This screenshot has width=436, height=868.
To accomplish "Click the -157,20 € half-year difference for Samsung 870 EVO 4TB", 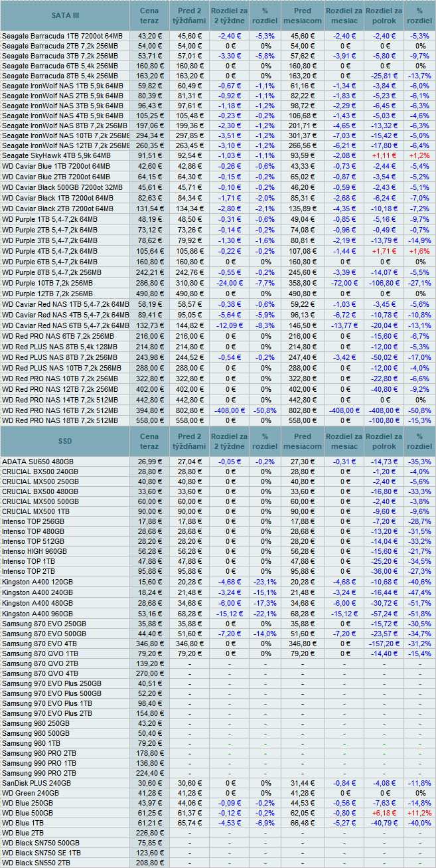I will tap(384, 644).
